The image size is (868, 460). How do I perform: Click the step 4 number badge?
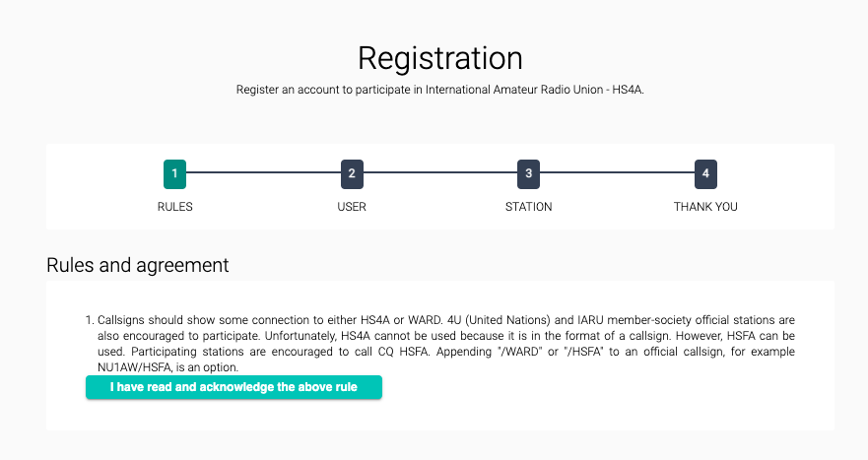705,173
